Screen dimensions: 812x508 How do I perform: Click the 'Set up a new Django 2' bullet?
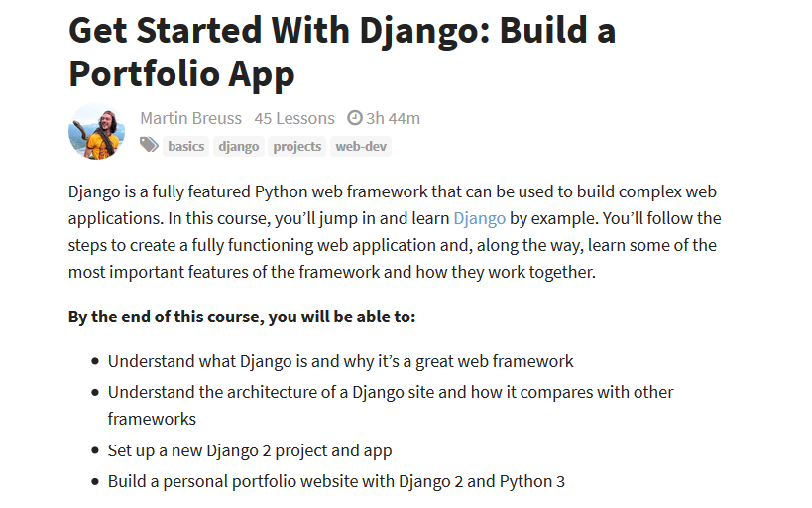(250, 451)
